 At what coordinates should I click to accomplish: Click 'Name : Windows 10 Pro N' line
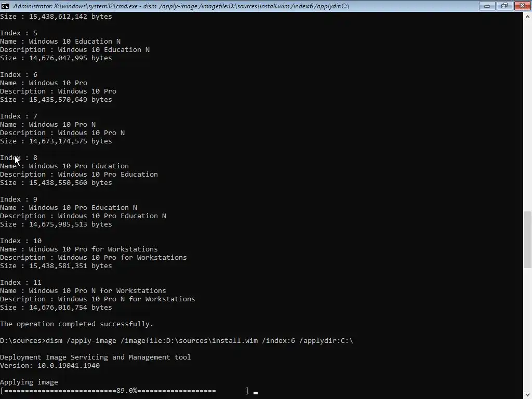pyautogui.click(x=48, y=125)
